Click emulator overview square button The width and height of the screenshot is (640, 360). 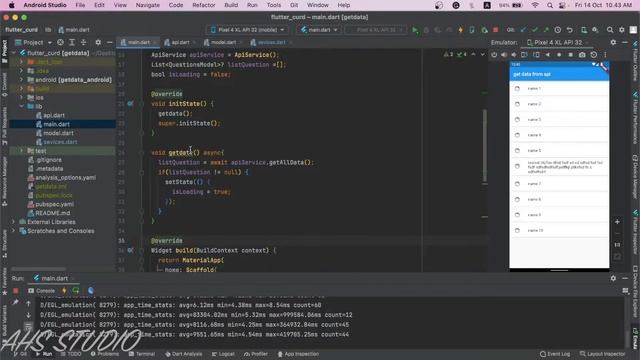[x=571, y=55]
